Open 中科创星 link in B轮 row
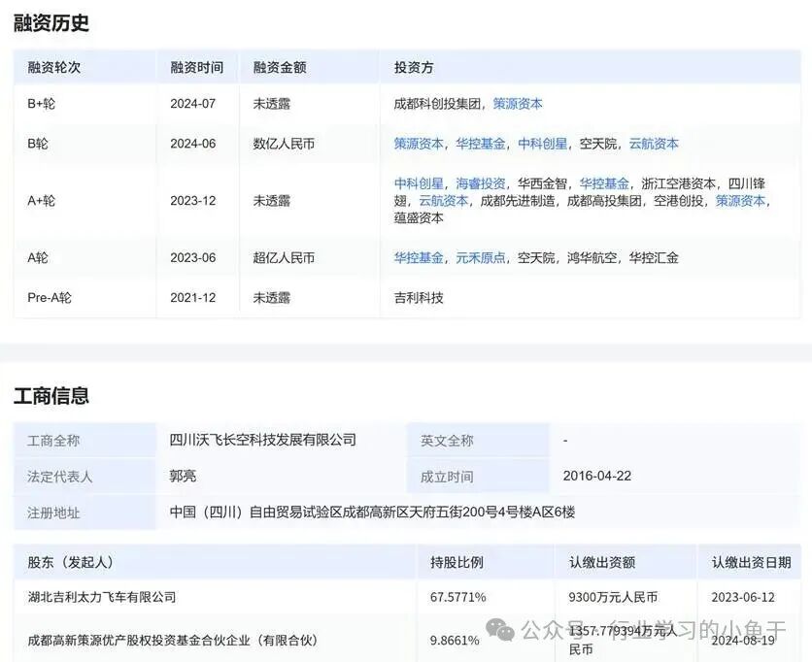 tap(543, 144)
